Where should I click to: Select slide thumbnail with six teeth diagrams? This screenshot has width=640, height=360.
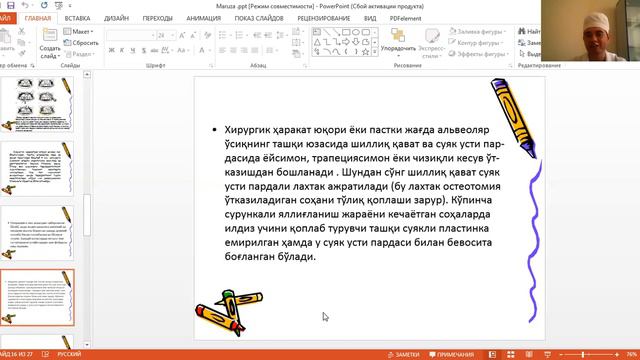37,104
